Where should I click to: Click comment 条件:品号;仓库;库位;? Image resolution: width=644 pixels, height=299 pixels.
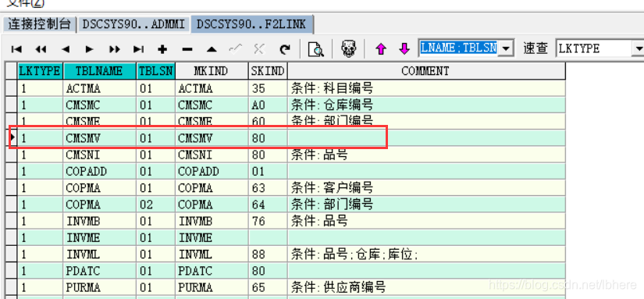[355, 255]
